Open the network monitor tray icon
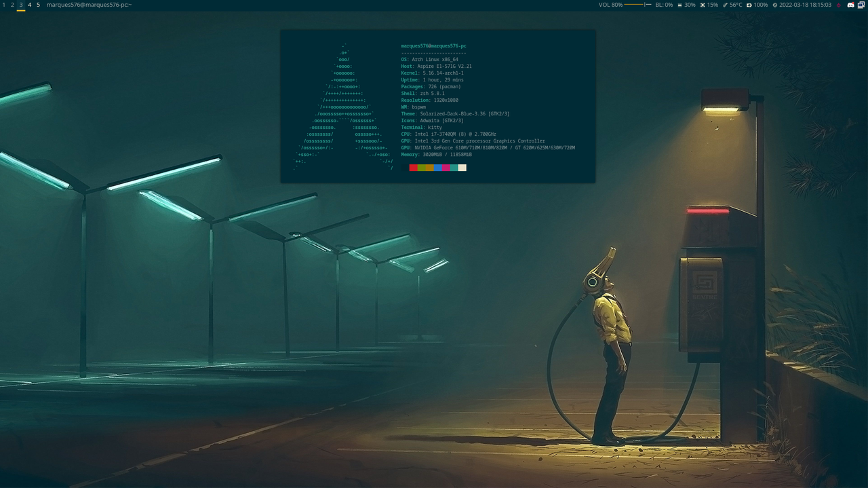Screen dimensions: 868x488 tap(861, 5)
